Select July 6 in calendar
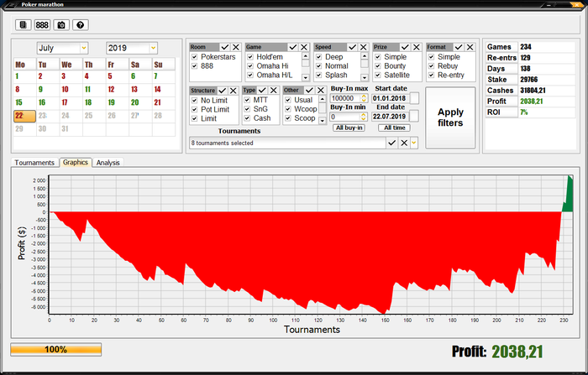 click(140, 76)
